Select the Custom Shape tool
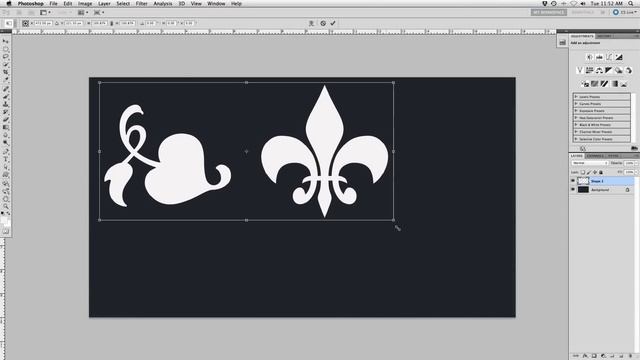This screenshot has width=640, height=360. [x=6, y=175]
